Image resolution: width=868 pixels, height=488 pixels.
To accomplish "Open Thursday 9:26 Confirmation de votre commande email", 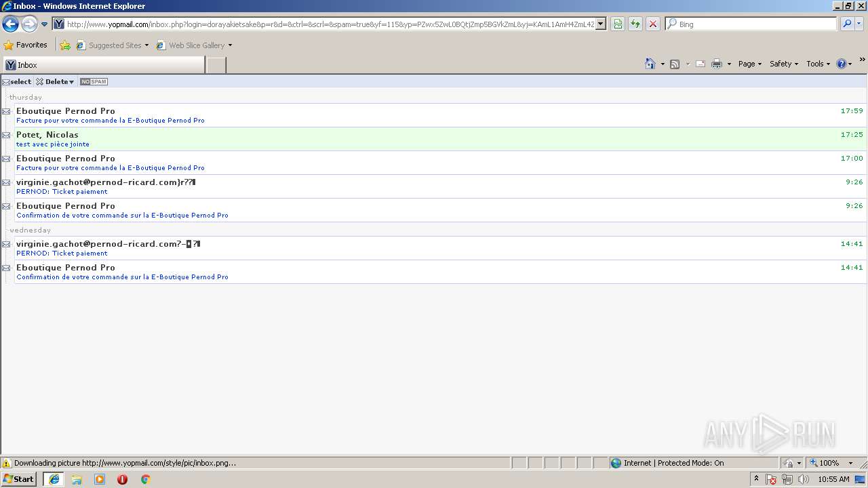I will pos(439,210).
